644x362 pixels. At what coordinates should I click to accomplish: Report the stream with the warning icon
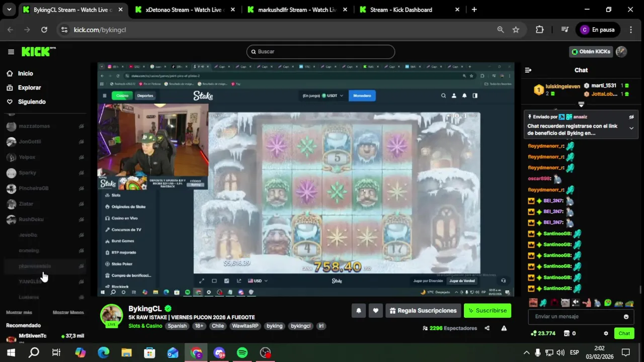(504, 328)
